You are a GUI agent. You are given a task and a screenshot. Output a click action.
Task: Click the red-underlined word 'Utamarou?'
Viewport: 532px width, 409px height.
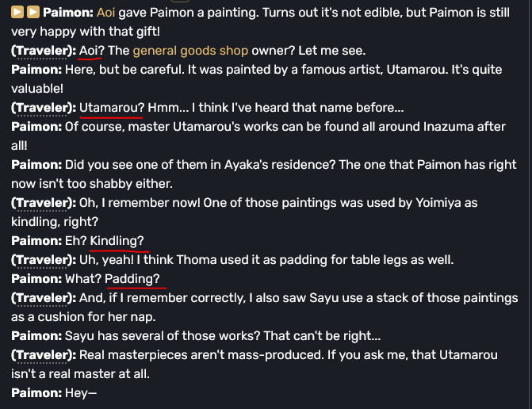tap(112, 108)
